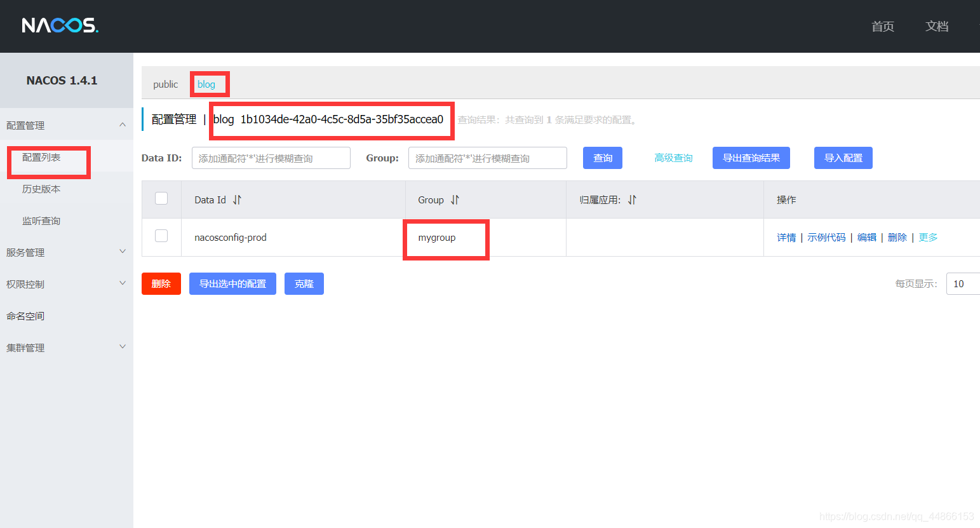Expand the 服务管理 sidebar section
Viewport: 980px width, 528px height.
pos(123,252)
